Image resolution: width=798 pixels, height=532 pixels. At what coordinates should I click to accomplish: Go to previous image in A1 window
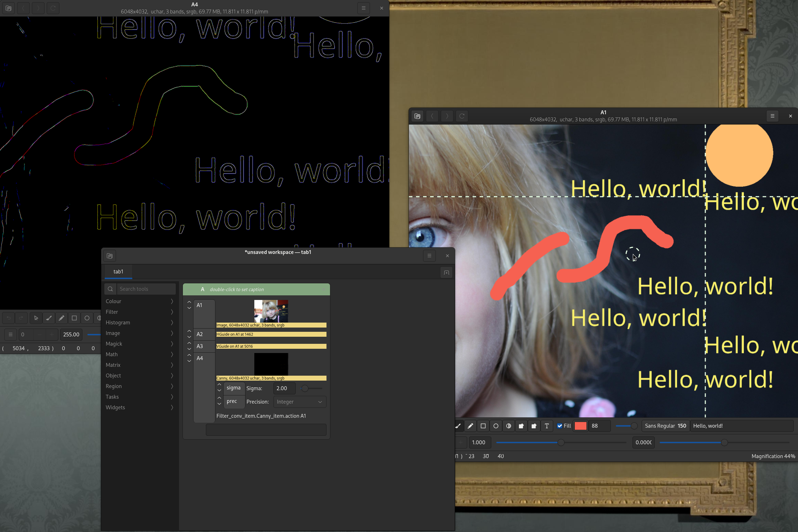pyautogui.click(x=432, y=116)
